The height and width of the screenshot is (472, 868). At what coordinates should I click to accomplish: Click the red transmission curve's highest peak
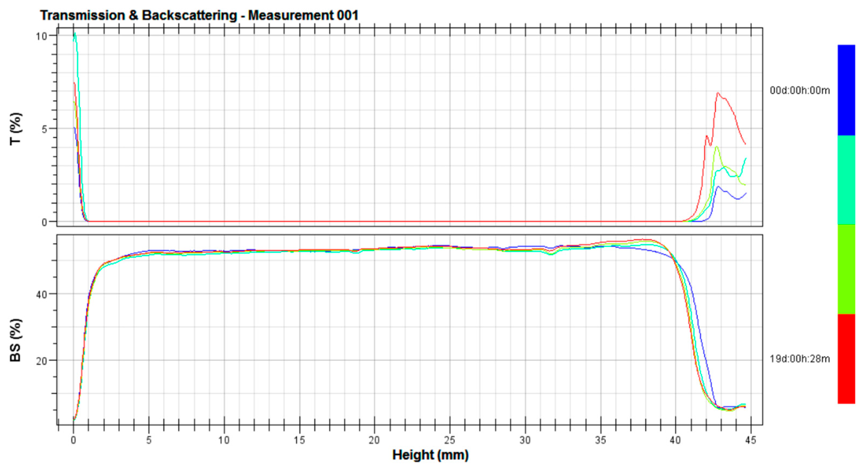[718, 93]
